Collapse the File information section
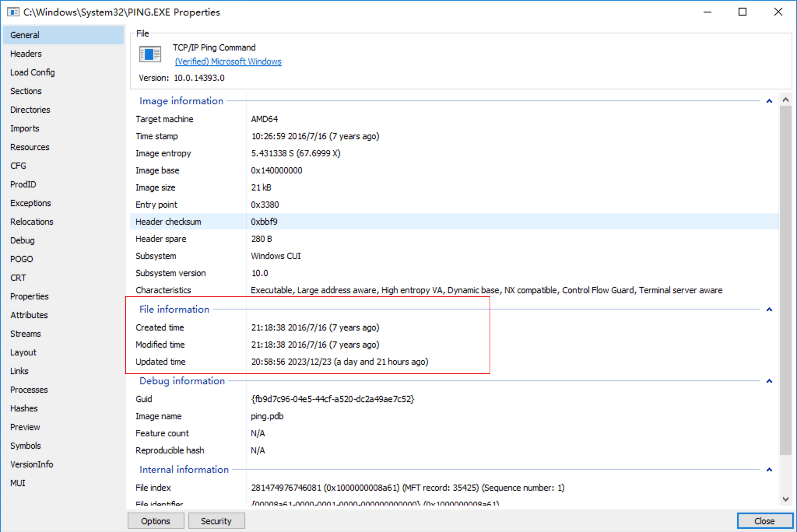Image resolution: width=797 pixels, height=532 pixels. tap(769, 310)
